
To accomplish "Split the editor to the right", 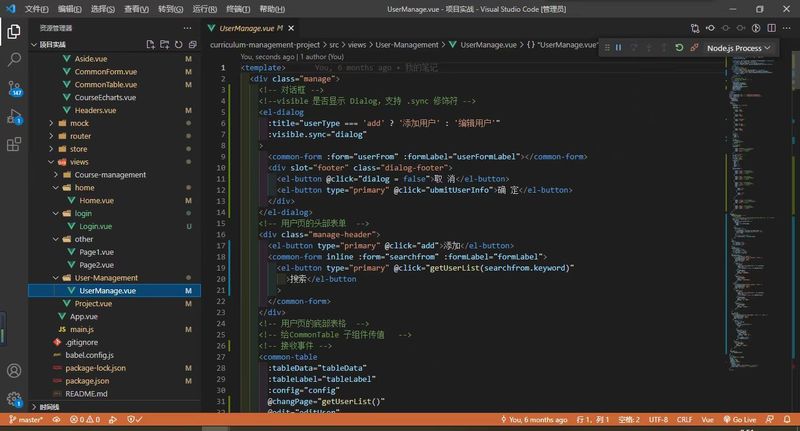I will [x=771, y=28].
